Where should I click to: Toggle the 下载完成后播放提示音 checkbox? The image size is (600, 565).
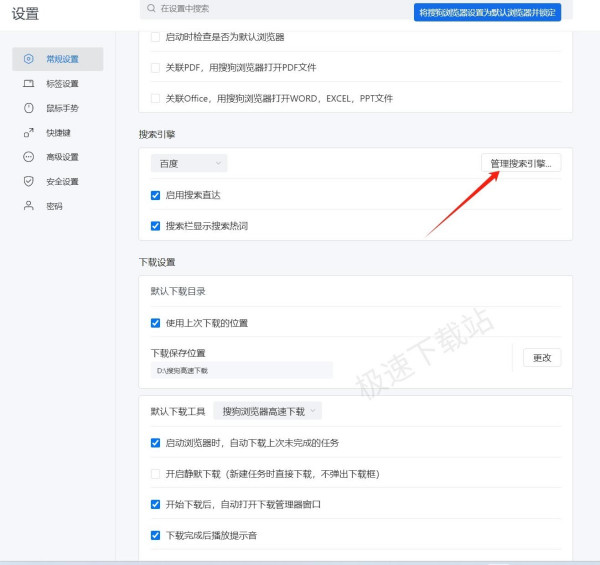155,535
